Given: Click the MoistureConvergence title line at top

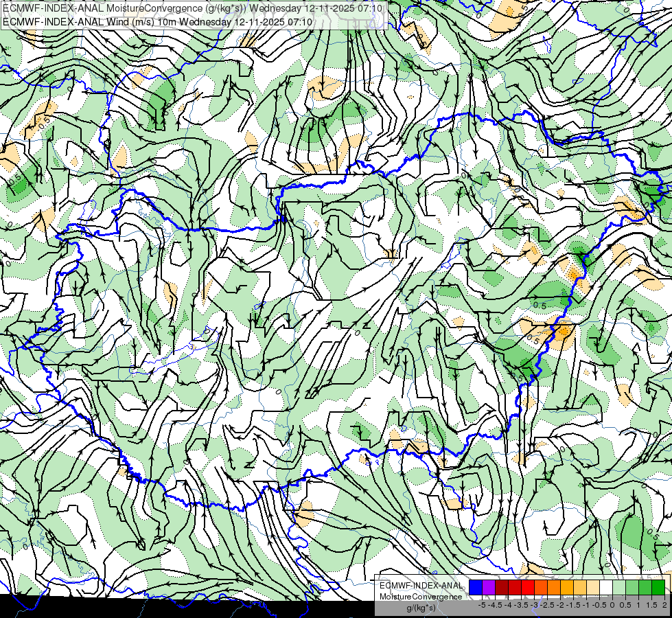Looking at the screenshot, I should (192, 8).
